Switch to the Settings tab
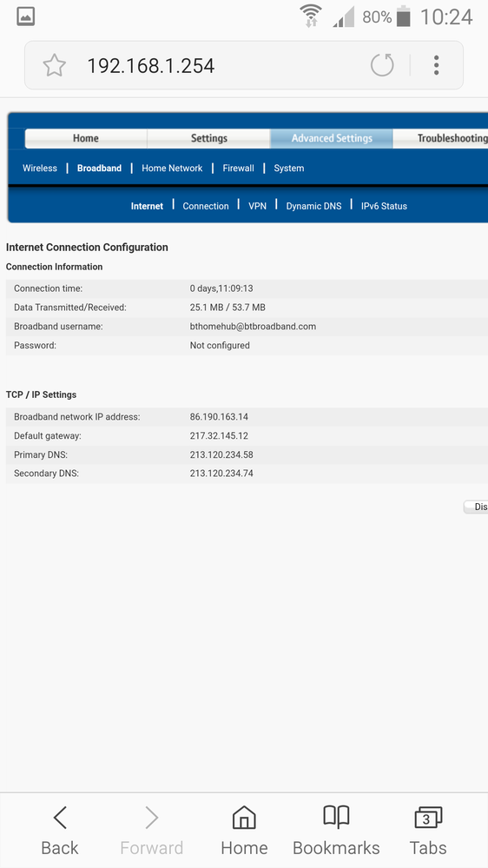 pyautogui.click(x=208, y=138)
